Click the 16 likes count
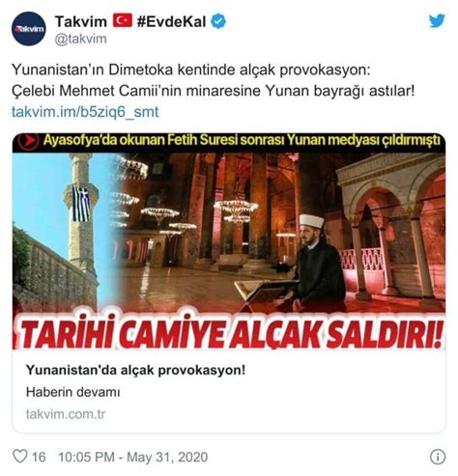Viewport: 458px width, 476px height. [39, 457]
